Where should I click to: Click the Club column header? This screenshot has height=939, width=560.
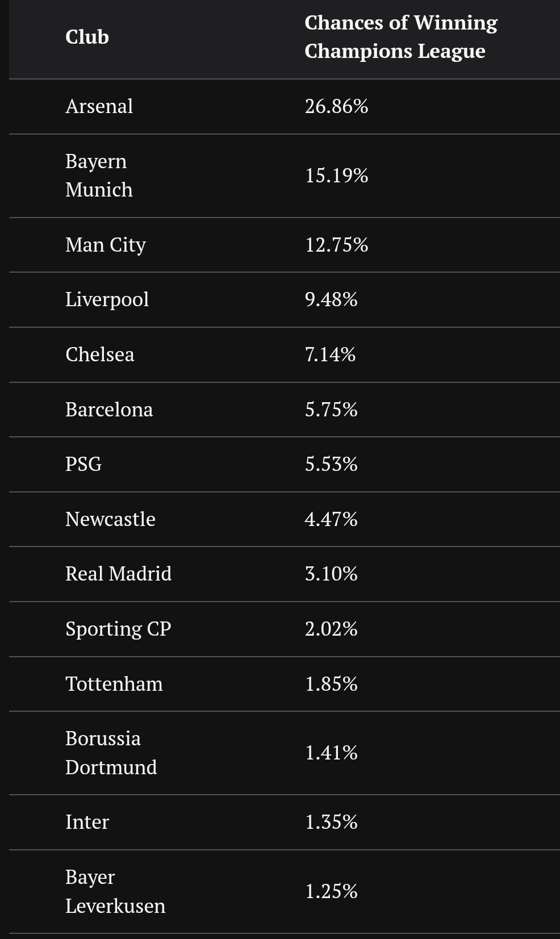pyautogui.click(x=87, y=37)
